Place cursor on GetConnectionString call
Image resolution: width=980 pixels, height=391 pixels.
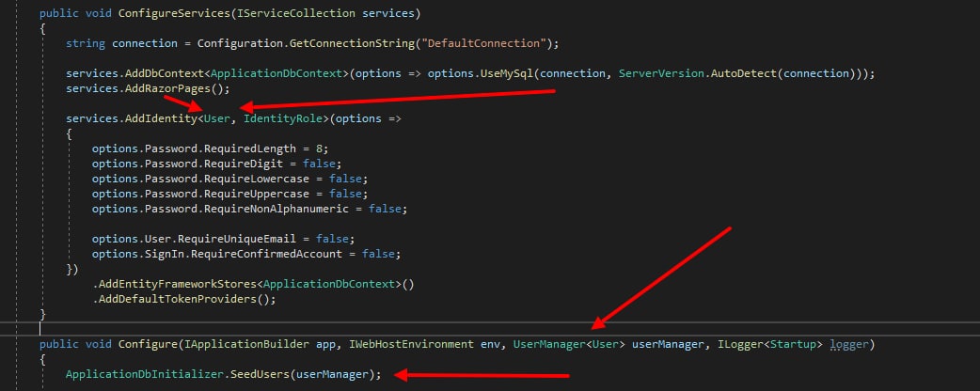click(354, 43)
